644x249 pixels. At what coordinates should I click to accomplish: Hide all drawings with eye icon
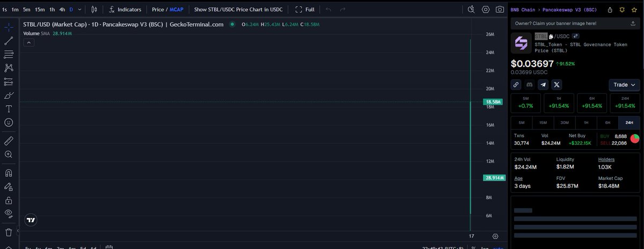[x=9, y=214]
